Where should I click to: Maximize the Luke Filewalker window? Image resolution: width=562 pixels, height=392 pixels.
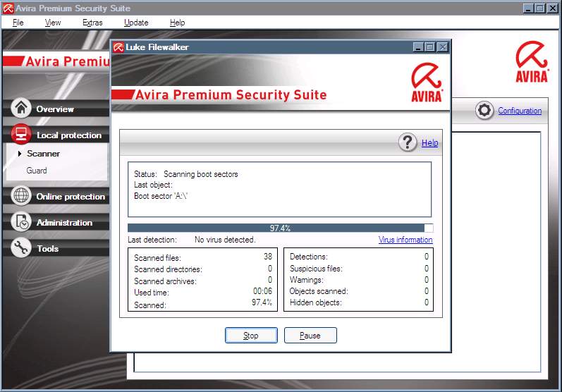tap(430, 47)
